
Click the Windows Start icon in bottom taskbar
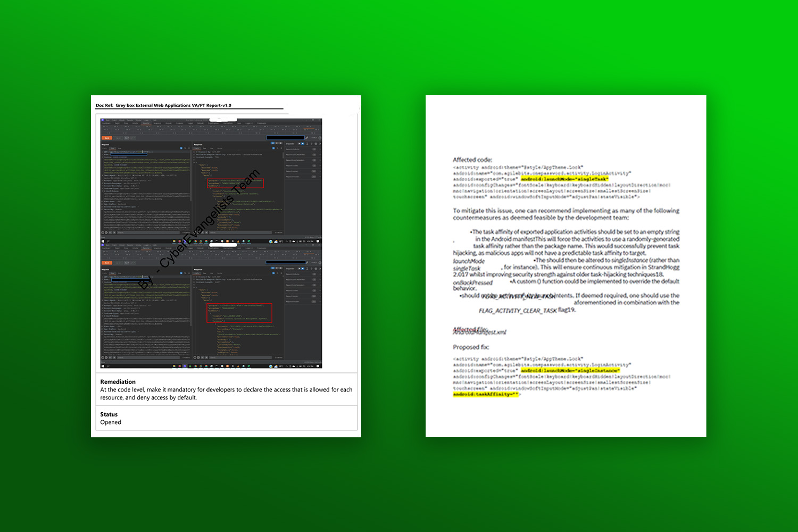click(103, 366)
